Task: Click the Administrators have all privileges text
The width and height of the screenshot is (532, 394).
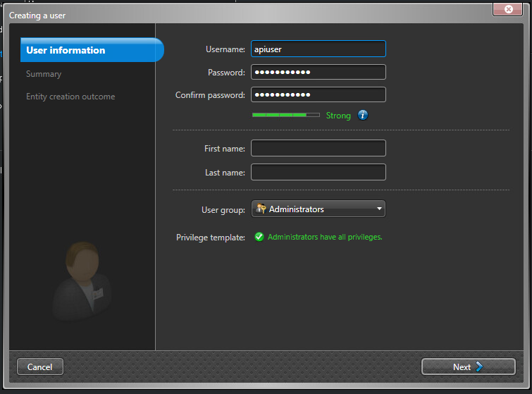Action: pyautogui.click(x=325, y=238)
